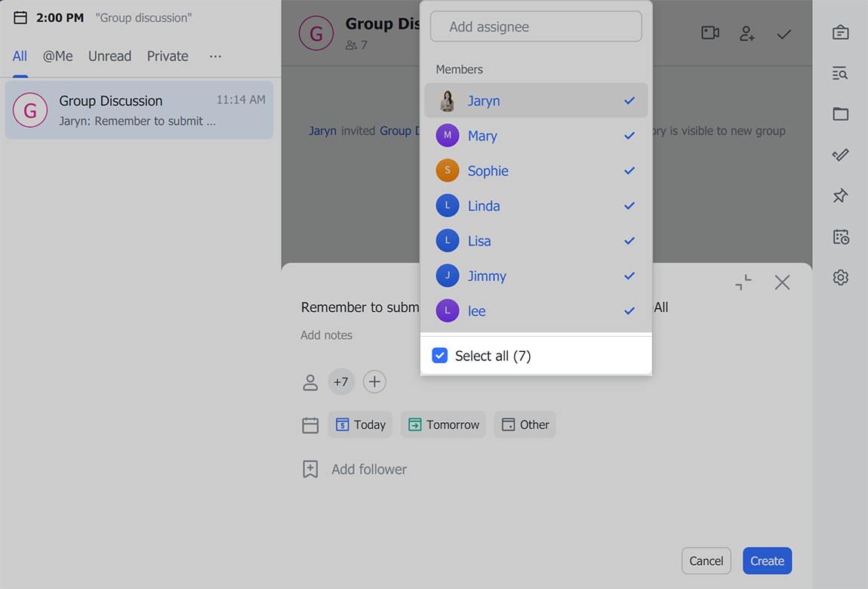The image size is (868, 589).
Task: Switch to the Unread tab
Action: 109,56
